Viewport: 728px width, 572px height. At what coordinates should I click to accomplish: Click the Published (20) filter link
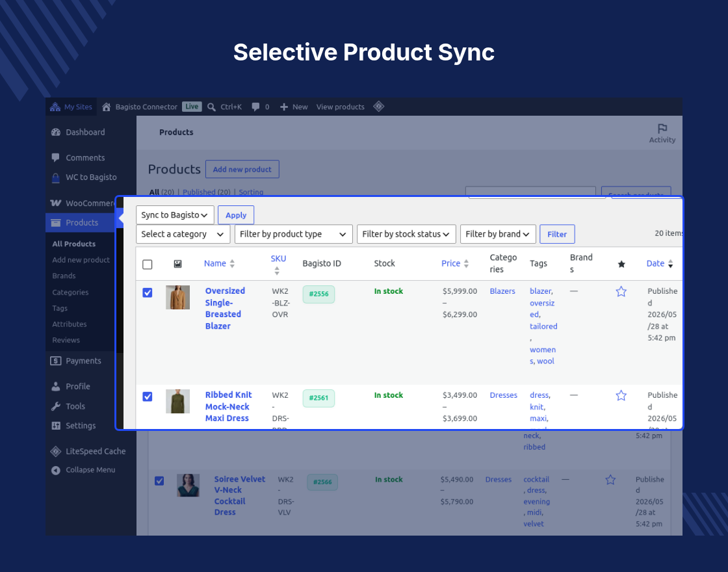tap(207, 192)
